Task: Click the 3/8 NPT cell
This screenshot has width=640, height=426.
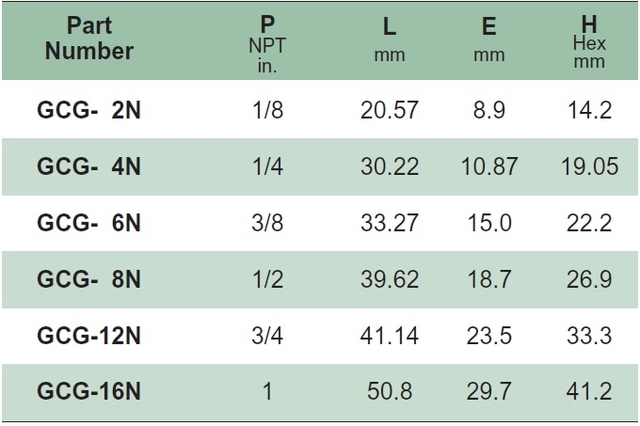Action: click(267, 223)
